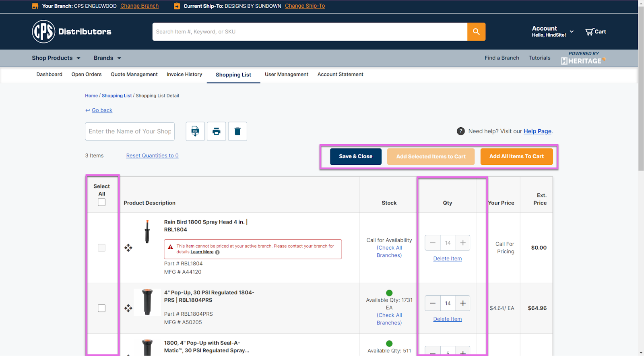This screenshot has height=356, width=644.
Task: Select the Shopping List tab
Action: (x=233, y=75)
